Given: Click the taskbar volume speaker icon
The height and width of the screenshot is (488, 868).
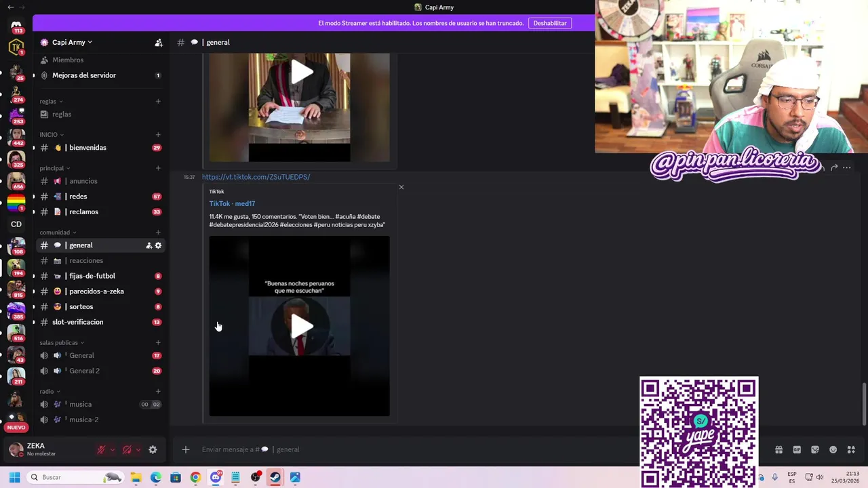Looking at the screenshot, I should click(819, 477).
